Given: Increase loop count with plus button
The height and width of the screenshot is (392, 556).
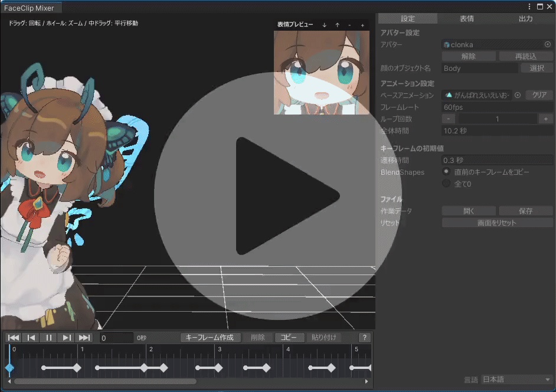Looking at the screenshot, I should point(546,119).
